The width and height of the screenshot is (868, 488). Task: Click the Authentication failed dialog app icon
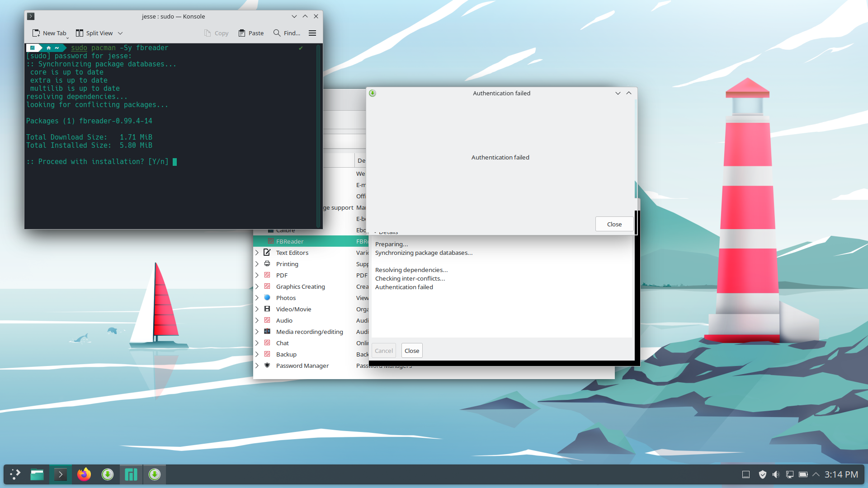tap(373, 93)
